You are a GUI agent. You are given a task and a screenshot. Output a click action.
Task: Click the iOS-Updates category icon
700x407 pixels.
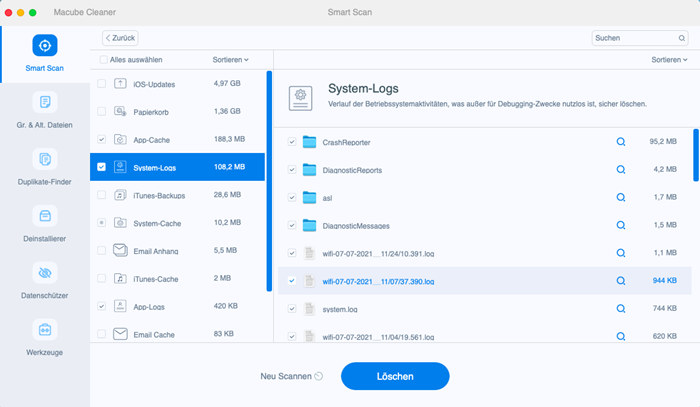click(x=120, y=83)
